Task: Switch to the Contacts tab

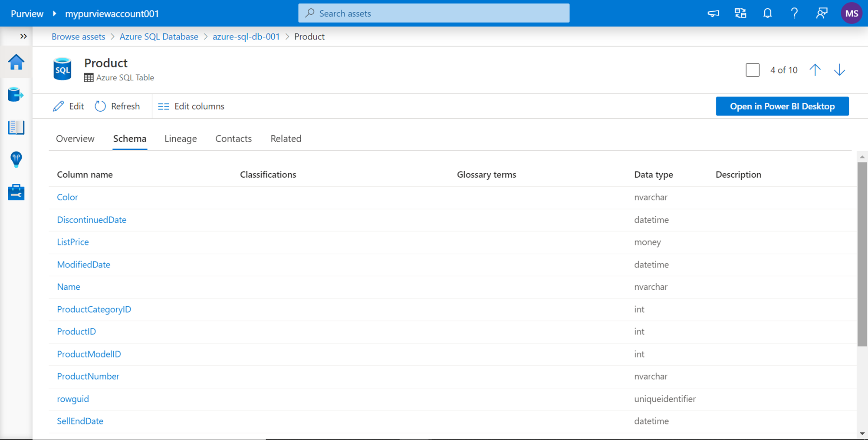Action: coord(233,139)
